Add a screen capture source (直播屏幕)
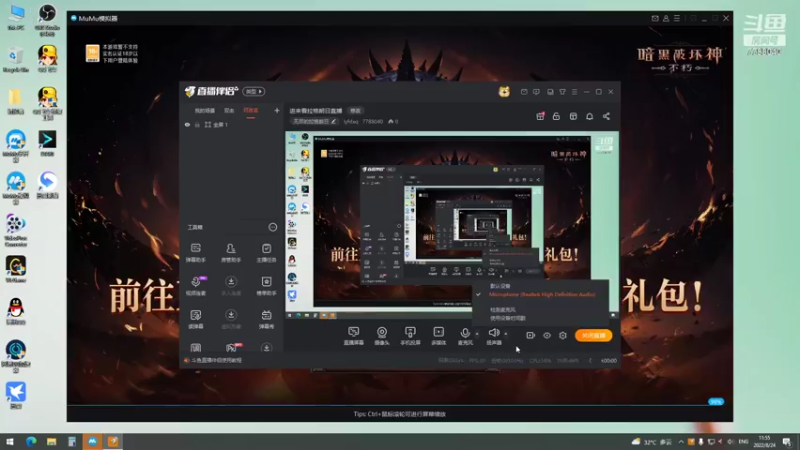The height and width of the screenshot is (450, 800). 354,336
